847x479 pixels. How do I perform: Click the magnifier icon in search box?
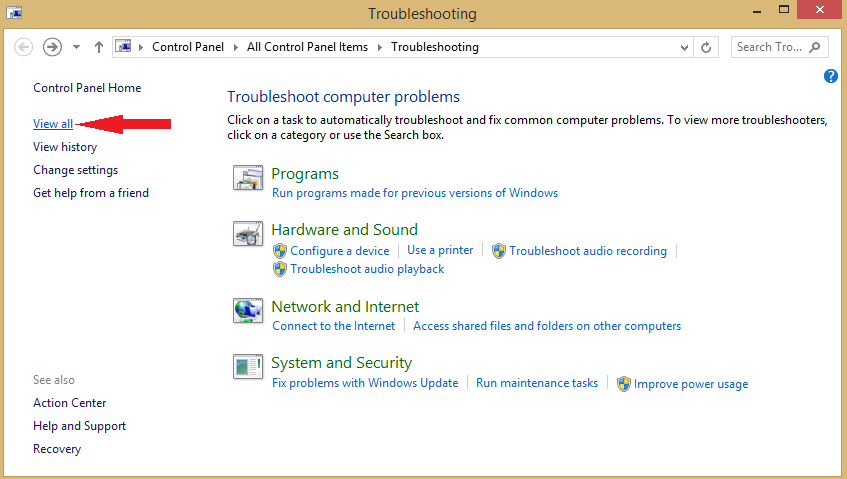815,47
